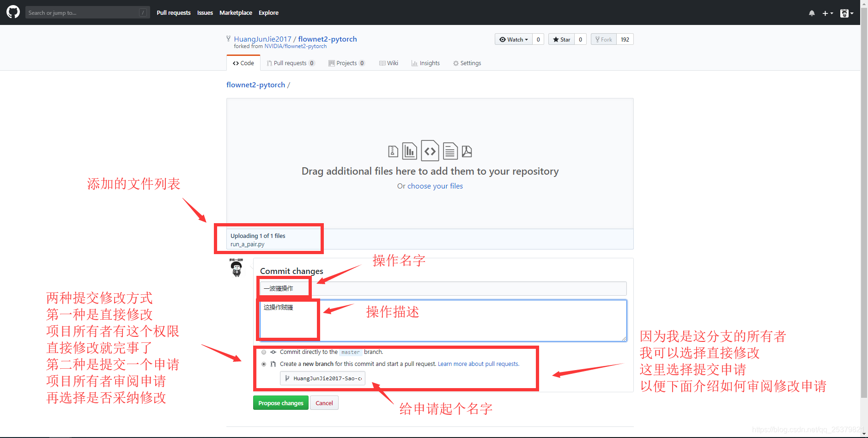
Task: Star the repository
Action: [x=561, y=39]
